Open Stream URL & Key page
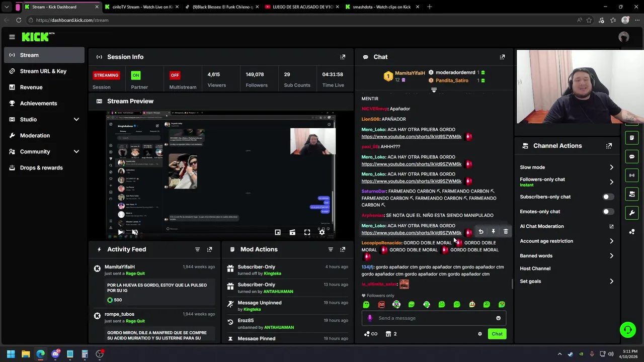The height and width of the screenshot is (362, 644). [x=44, y=71]
